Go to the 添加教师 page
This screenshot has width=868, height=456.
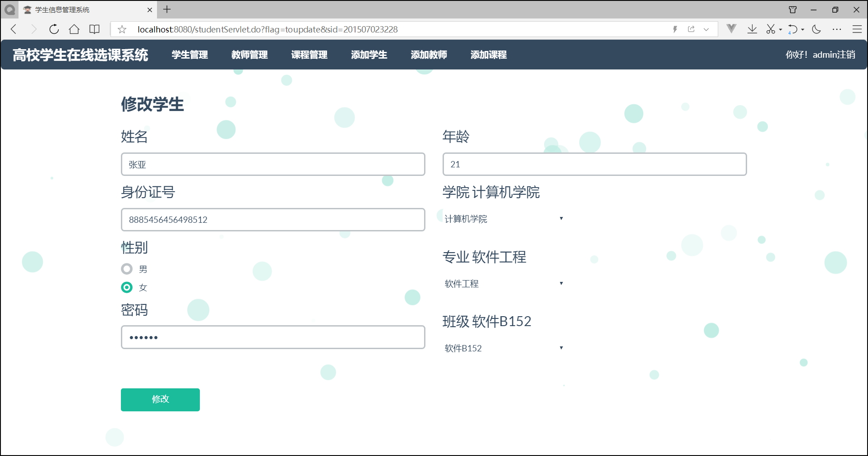(x=429, y=55)
